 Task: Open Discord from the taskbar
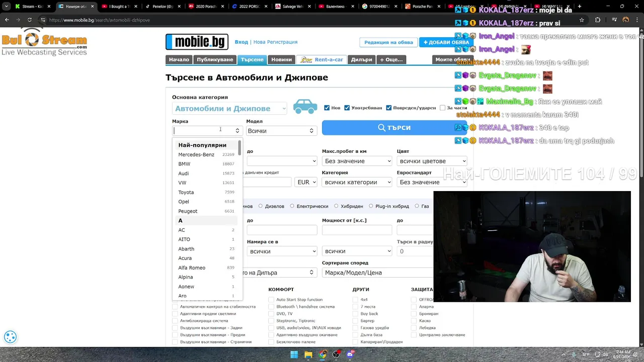[x=350, y=354]
